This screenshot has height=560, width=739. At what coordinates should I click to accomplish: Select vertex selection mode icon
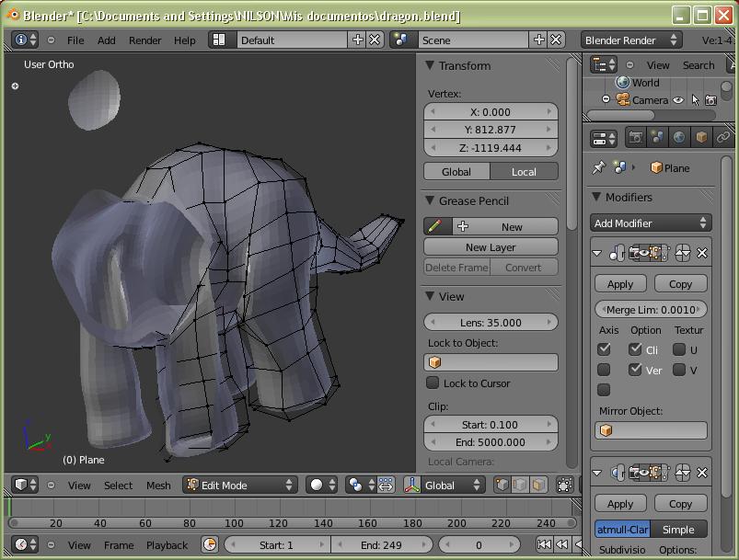[x=502, y=485]
